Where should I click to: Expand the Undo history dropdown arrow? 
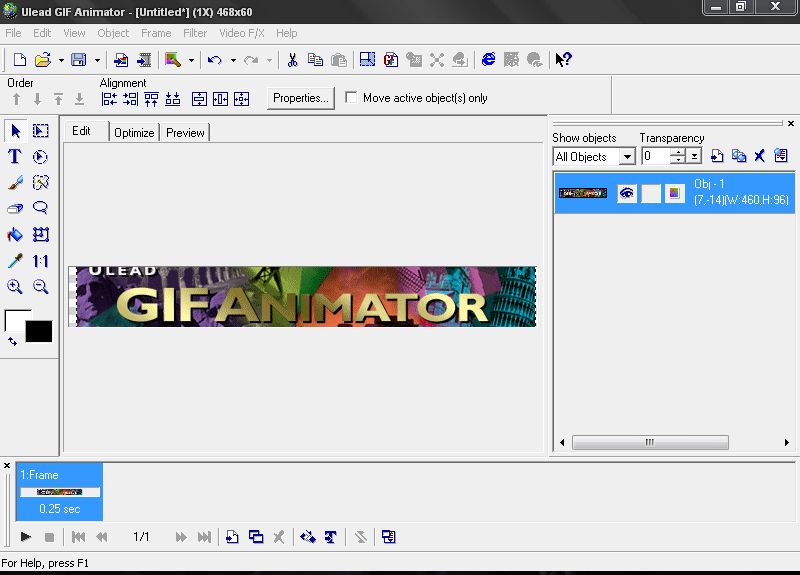233,60
